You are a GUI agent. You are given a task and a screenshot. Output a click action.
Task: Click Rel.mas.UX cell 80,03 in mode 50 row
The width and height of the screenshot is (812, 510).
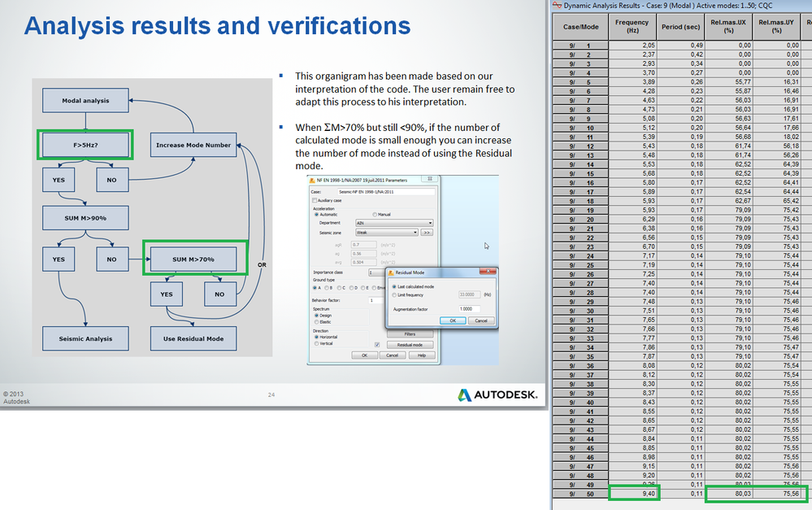728,494
